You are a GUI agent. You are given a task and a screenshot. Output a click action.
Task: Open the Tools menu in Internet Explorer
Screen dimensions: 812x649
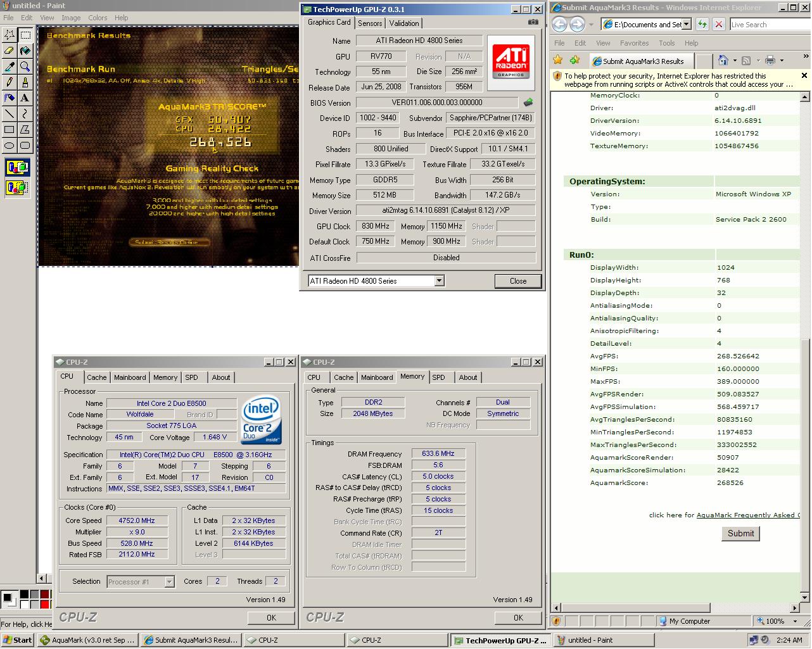(666, 43)
